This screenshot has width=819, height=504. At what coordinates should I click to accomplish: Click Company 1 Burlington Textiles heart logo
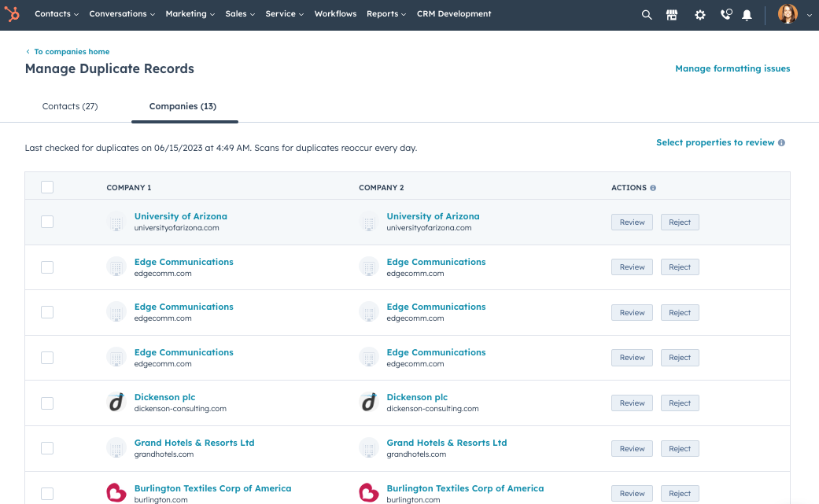116,492
